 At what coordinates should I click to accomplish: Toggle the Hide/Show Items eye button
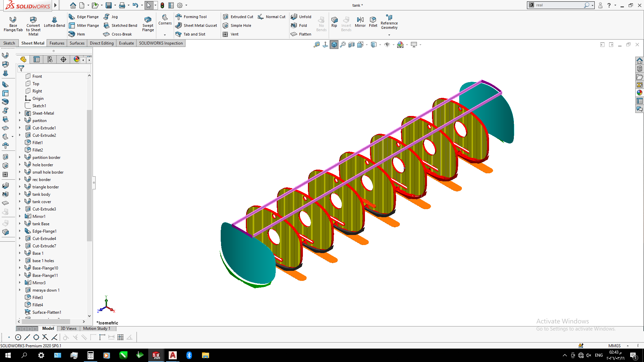click(x=387, y=45)
